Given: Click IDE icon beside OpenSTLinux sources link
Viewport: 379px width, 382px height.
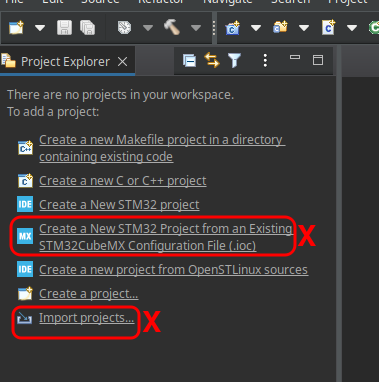Looking at the screenshot, I should pos(25,269).
